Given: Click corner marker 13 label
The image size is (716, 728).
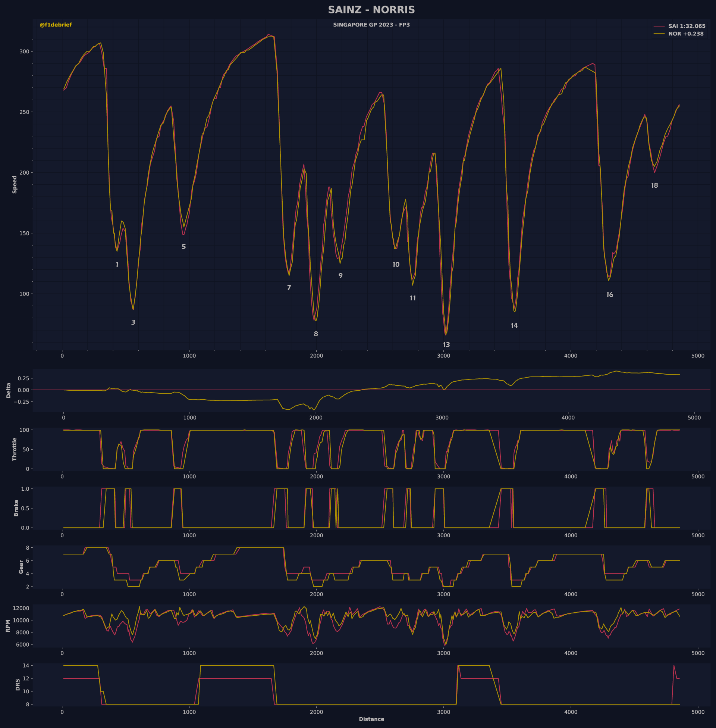Looking at the screenshot, I should 446,345.
